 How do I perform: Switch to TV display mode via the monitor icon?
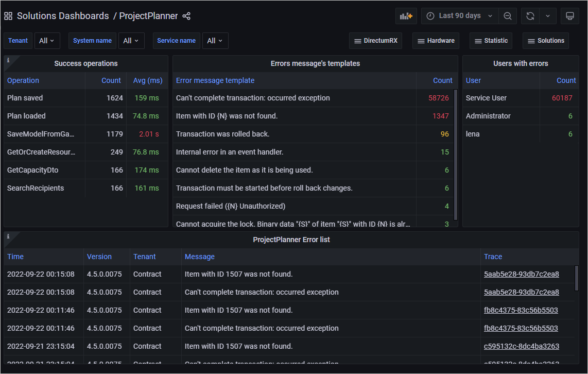tap(570, 16)
